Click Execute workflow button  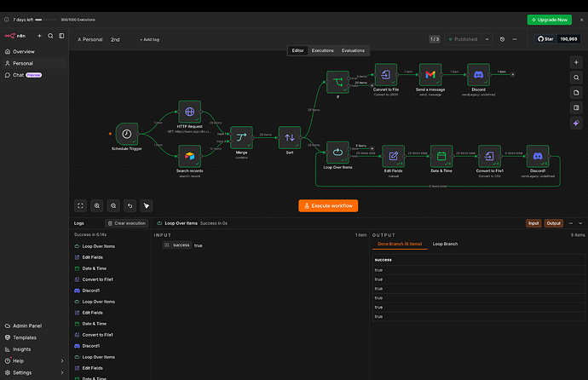328,205
